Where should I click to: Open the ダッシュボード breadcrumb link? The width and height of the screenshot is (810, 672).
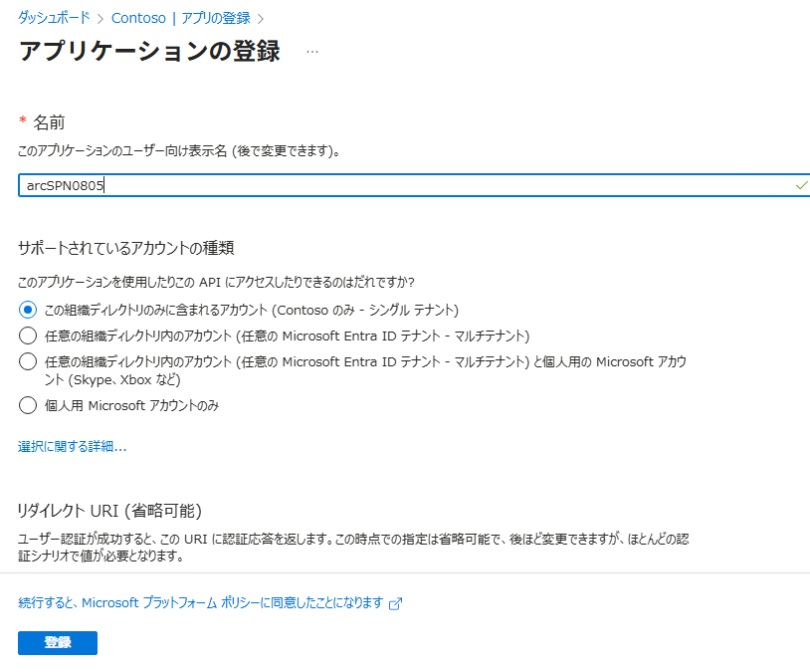(x=54, y=18)
